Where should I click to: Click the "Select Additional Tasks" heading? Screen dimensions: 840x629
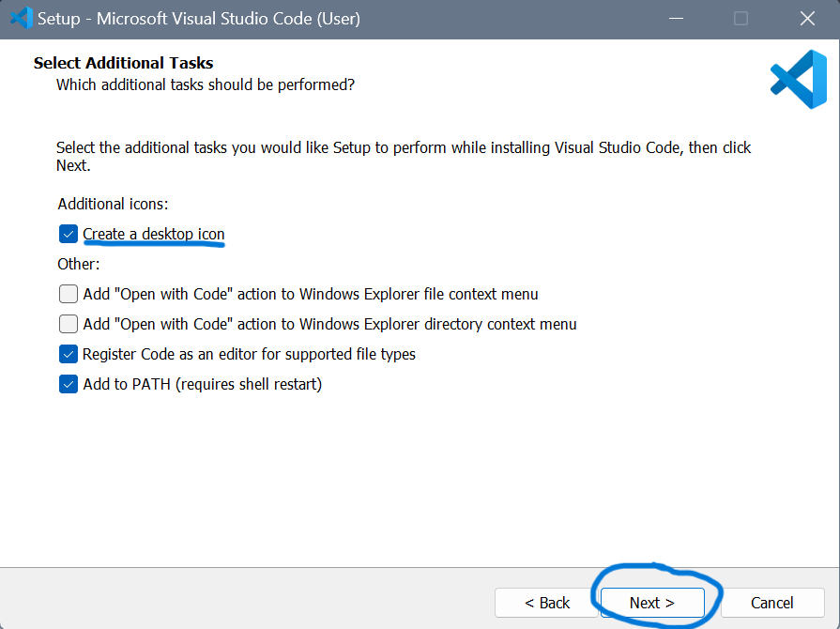(123, 63)
